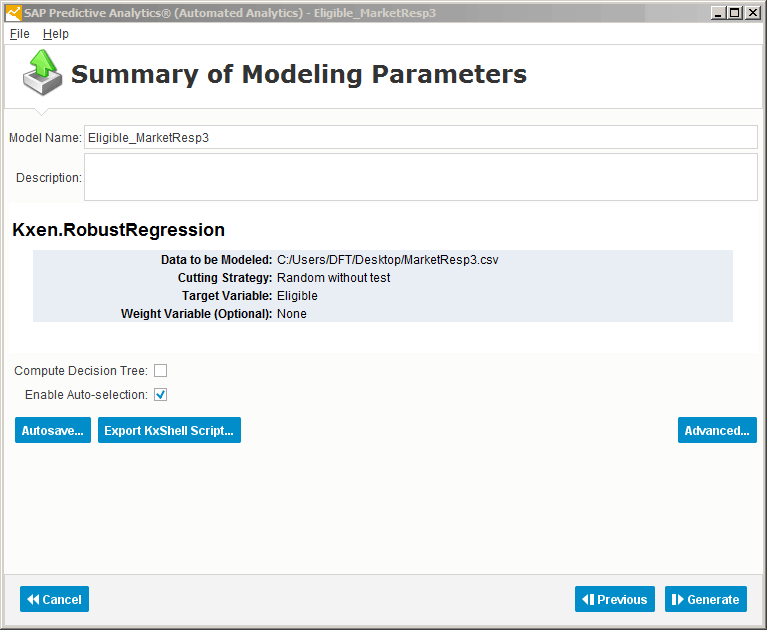
Task: Click the 'Target Variable:' label
Action: coord(227,296)
